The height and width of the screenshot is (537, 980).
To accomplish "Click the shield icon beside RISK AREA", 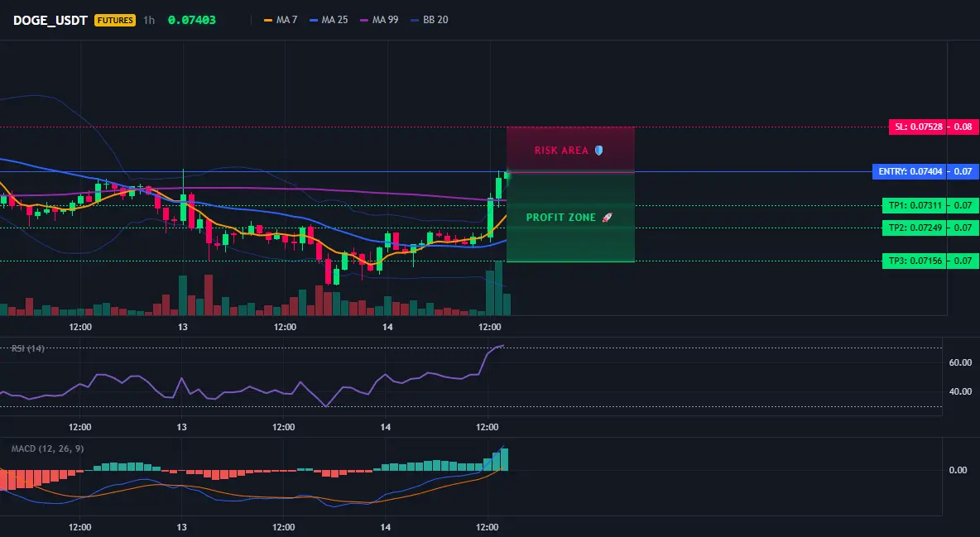I will [x=598, y=150].
